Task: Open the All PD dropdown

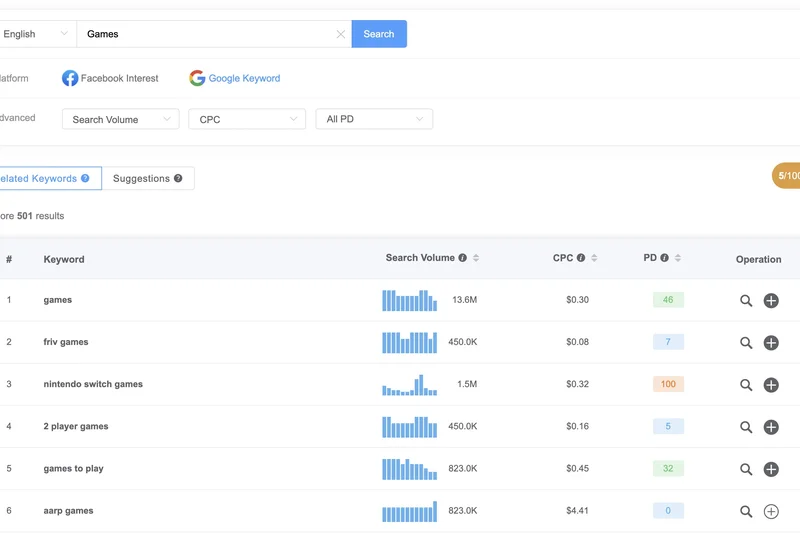Action: 374,119
